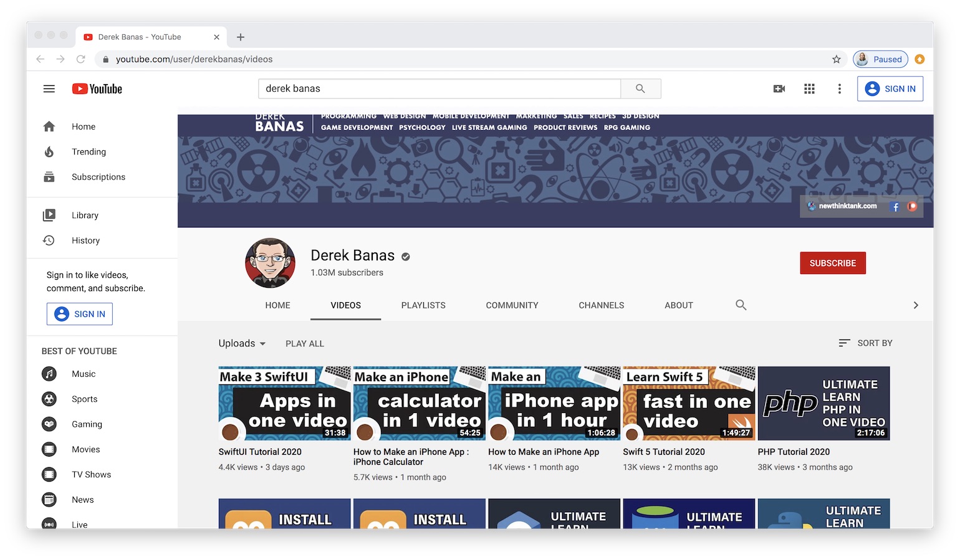Click the YouTube logo
This screenshot has height=560, width=960.
point(97,89)
